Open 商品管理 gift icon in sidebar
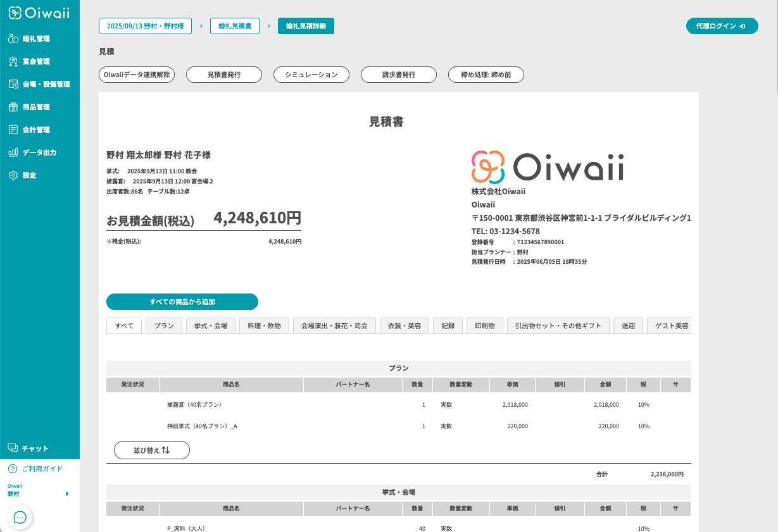 click(13, 107)
